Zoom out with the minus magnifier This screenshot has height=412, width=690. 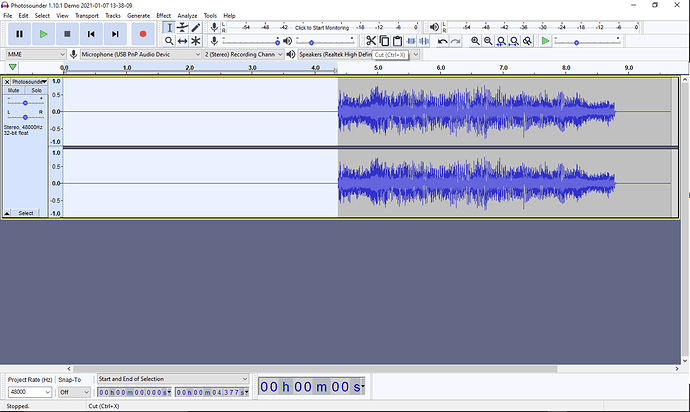click(x=488, y=41)
